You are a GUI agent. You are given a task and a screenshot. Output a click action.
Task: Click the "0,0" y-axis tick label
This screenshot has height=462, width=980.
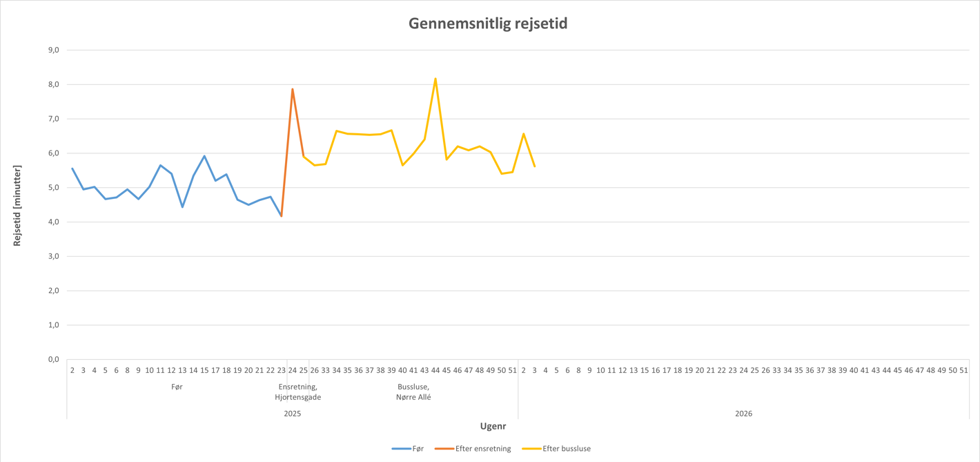53,360
